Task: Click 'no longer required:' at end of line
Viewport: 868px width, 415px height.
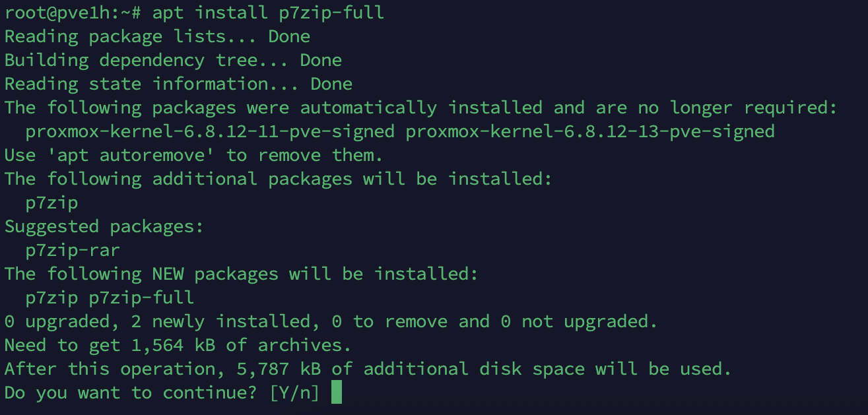Action: click(737, 108)
